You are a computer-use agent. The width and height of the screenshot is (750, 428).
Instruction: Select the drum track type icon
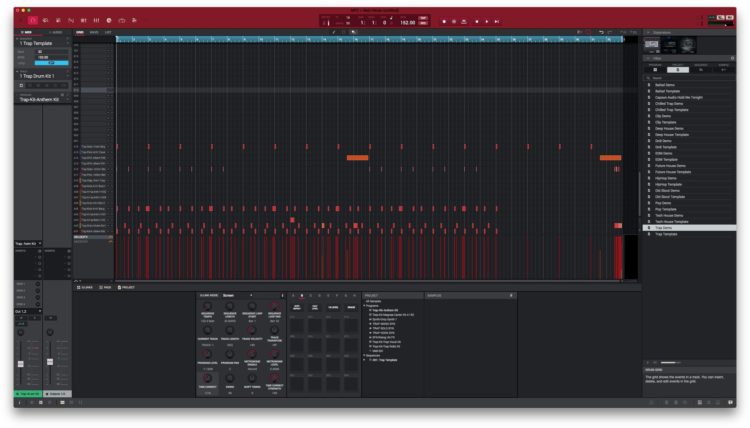point(21,86)
